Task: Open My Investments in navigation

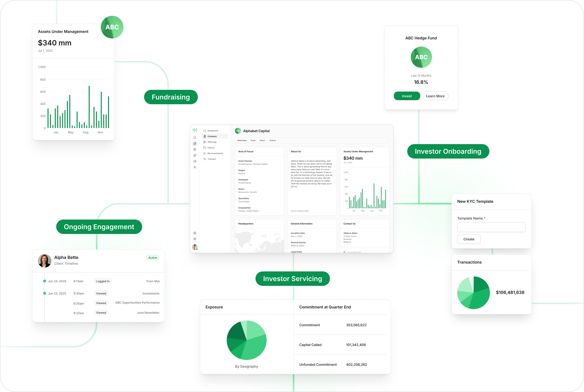Action: point(215,153)
